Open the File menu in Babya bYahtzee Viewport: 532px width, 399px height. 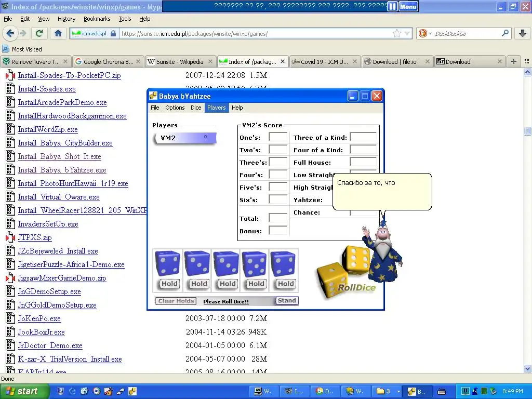tap(155, 108)
